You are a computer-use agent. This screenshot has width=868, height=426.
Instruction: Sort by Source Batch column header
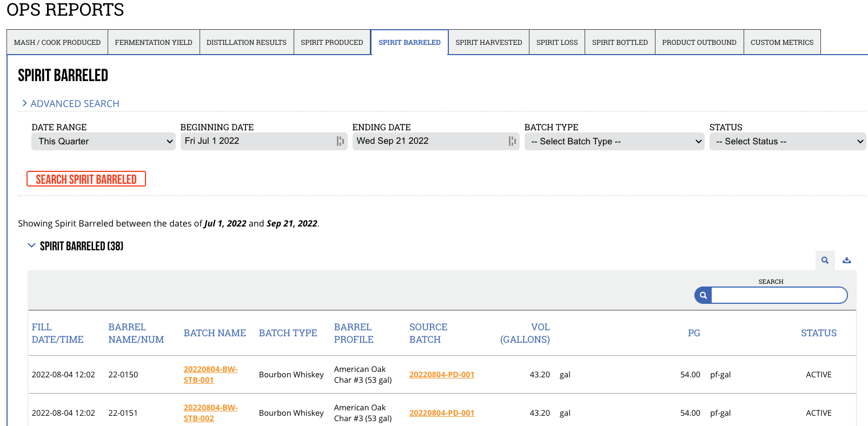tap(428, 333)
